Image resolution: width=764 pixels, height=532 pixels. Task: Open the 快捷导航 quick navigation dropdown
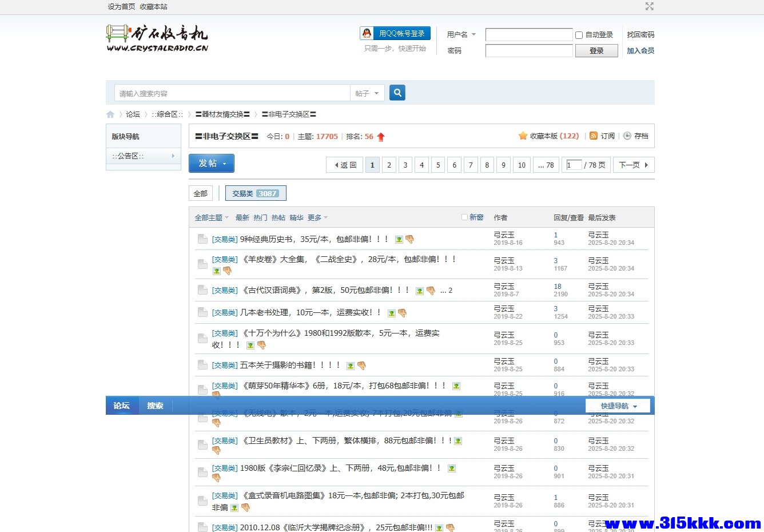pos(618,405)
